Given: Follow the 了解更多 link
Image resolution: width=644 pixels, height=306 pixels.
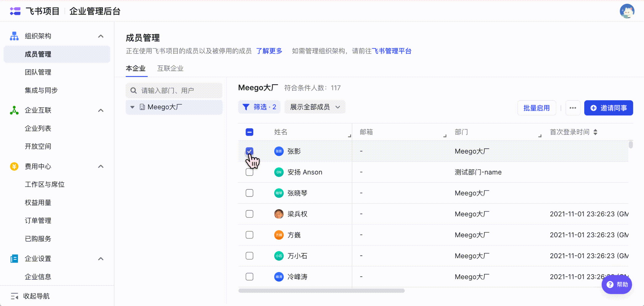Looking at the screenshot, I should 269,51.
